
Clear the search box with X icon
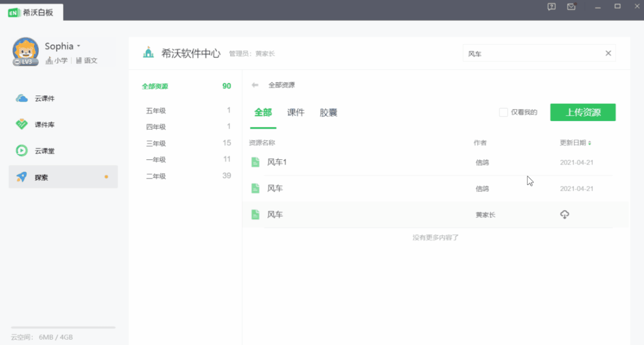point(608,53)
